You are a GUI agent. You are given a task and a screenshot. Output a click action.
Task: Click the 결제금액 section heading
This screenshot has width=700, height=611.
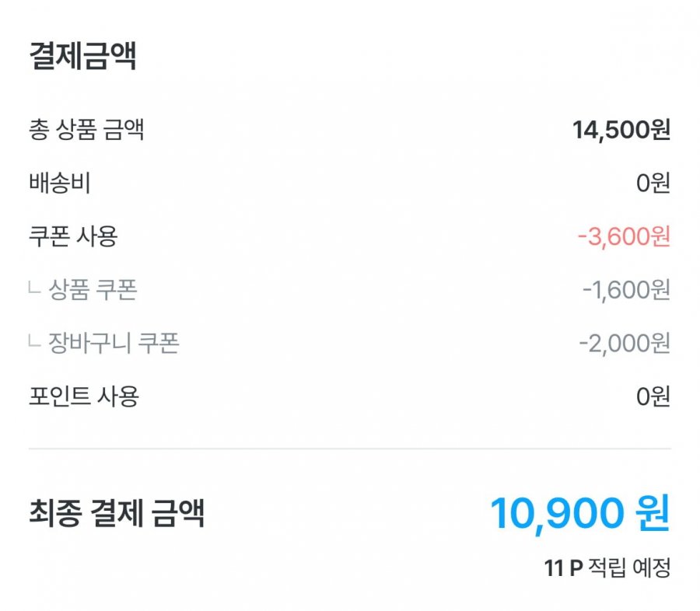[x=82, y=57]
